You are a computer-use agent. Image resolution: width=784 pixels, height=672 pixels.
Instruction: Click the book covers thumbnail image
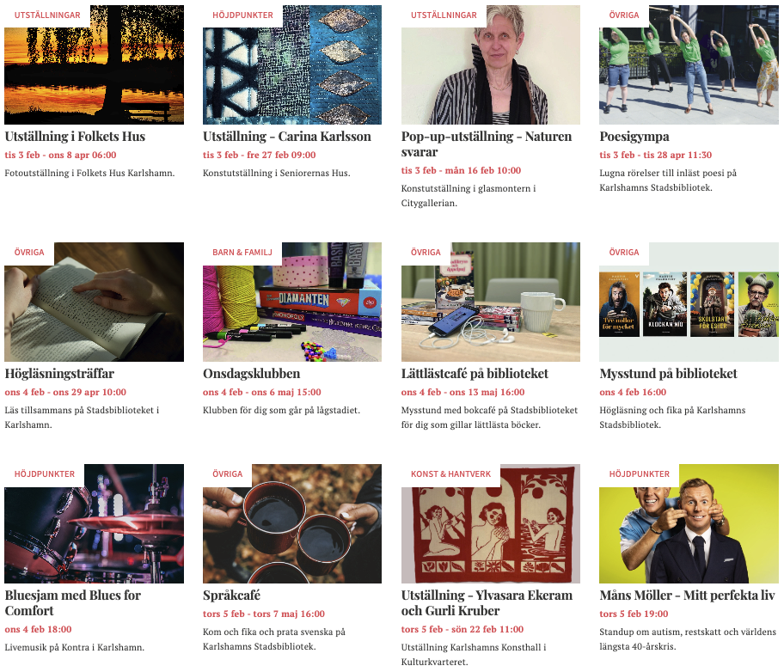pos(689,302)
